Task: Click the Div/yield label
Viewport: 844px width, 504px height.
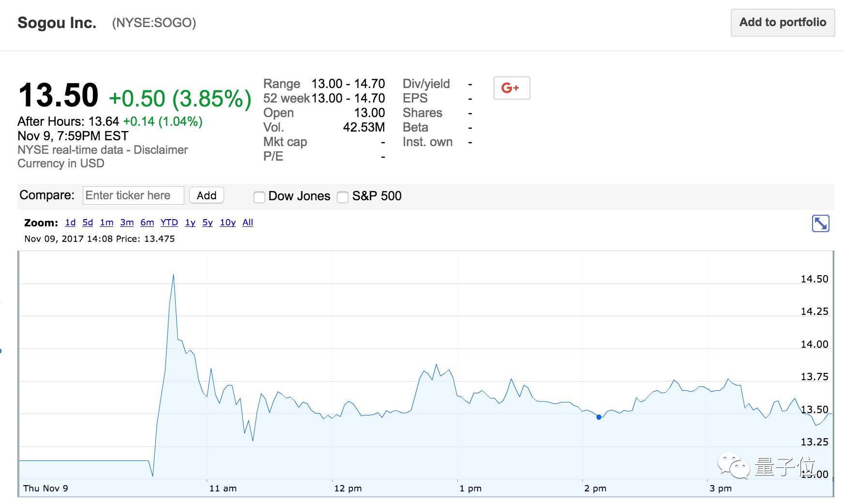Action: click(x=426, y=84)
